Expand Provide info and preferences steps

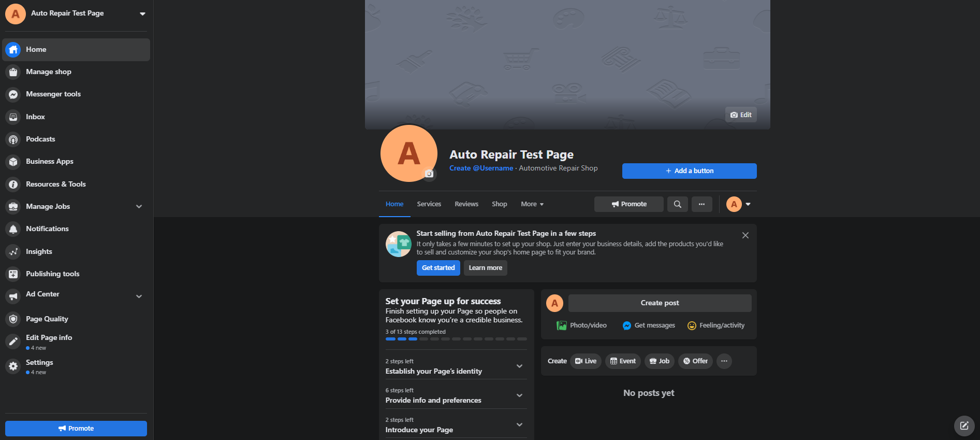[x=520, y=395]
